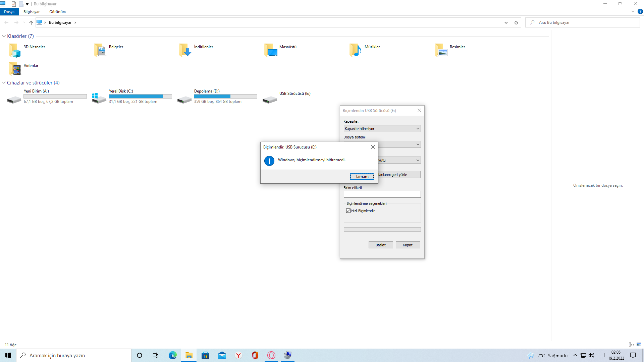Open the Müzikler folder icon

356,50
